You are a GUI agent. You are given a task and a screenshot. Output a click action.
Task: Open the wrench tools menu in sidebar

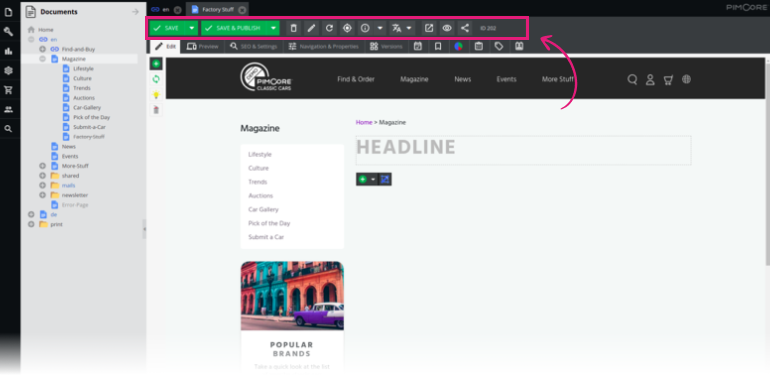click(8, 31)
